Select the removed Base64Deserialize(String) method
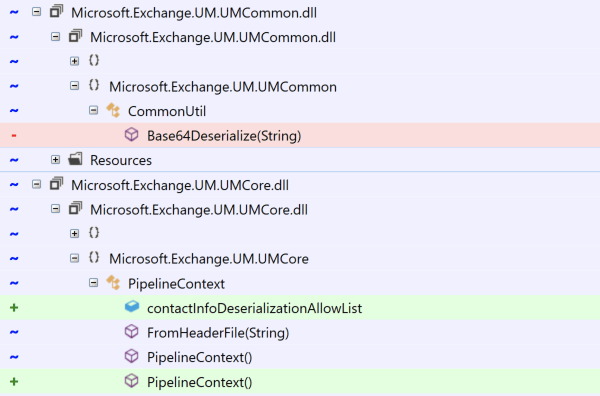This screenshot has width=600, height=396. tap(224, 136)
